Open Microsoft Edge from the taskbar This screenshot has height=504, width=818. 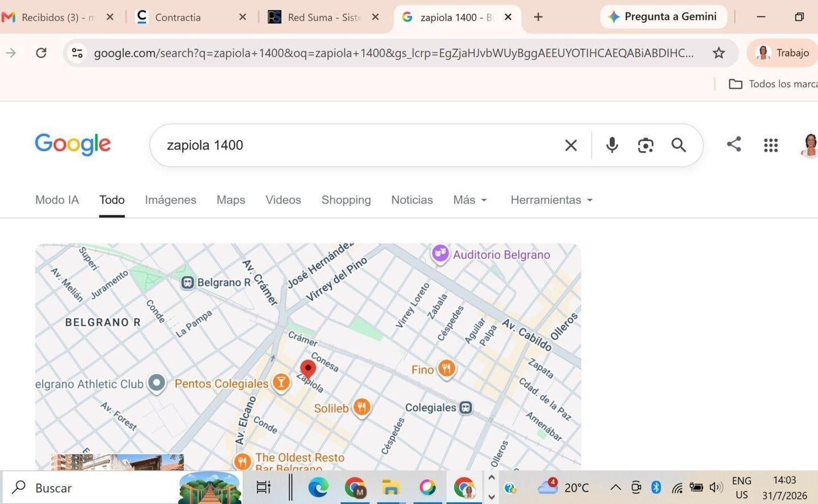318,487
